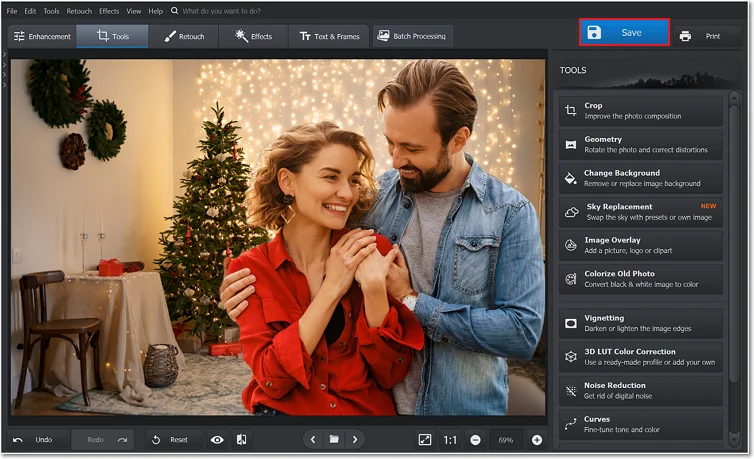Go to previous photo with left arrow
The image size is (754, 459).
pyautogui.click(x=313, y=440)
